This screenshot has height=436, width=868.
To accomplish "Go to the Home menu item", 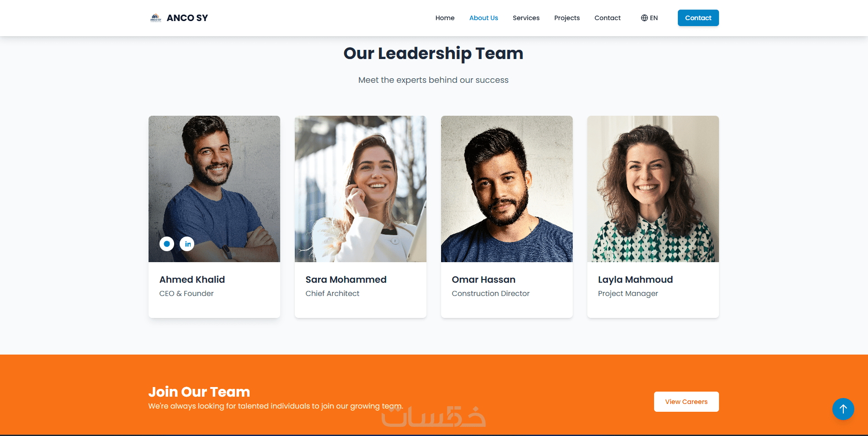I will click(445, 18).
